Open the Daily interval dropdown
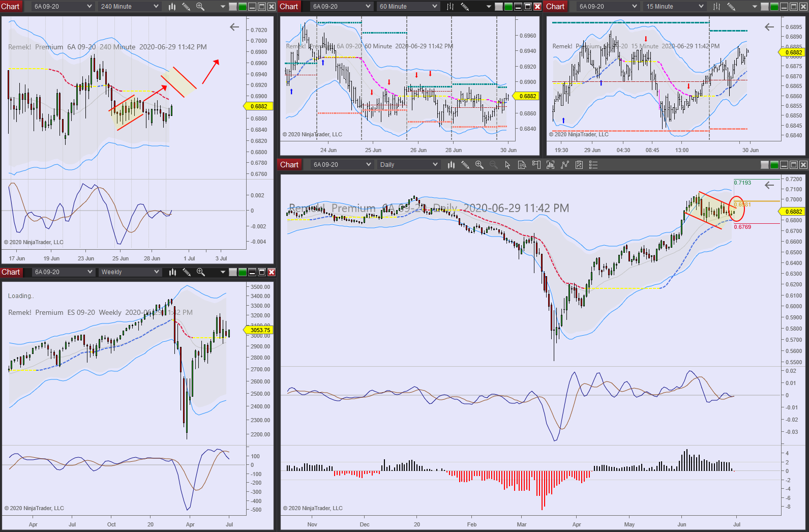Screen dimensions: 809x532 409,165
